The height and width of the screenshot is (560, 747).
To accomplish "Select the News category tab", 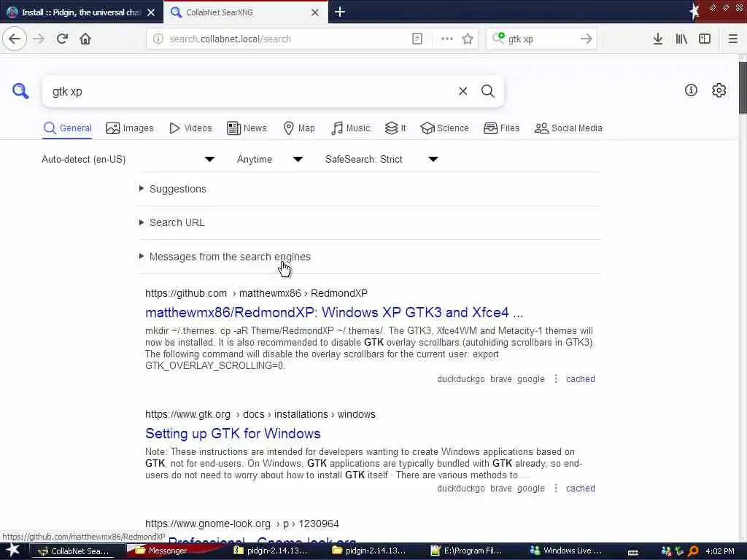I will [x=247, y=128].
